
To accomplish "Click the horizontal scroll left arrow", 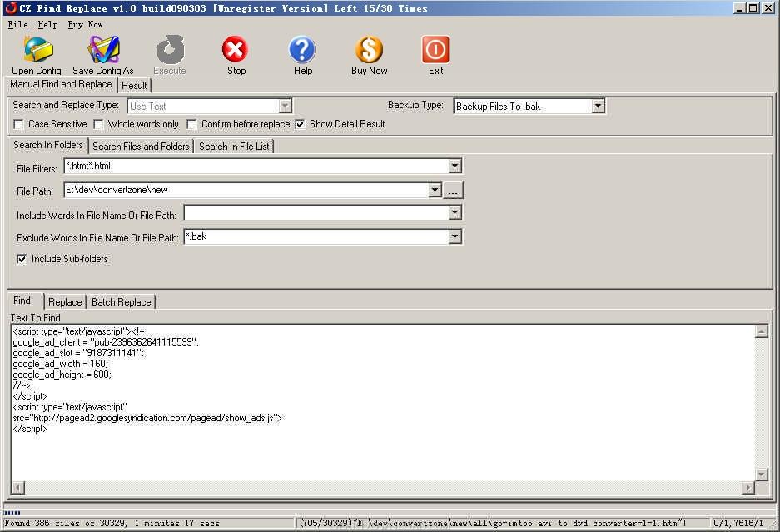I will coord(18,487).
